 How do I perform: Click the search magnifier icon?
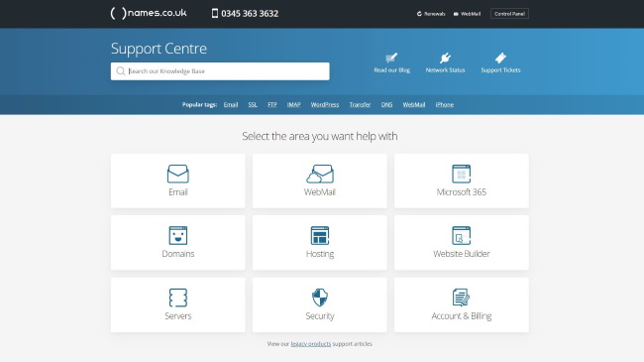coord(120,71)
